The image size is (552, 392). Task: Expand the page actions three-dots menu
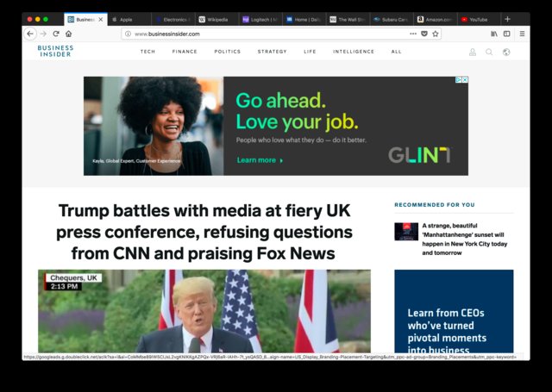pos(413,34)
